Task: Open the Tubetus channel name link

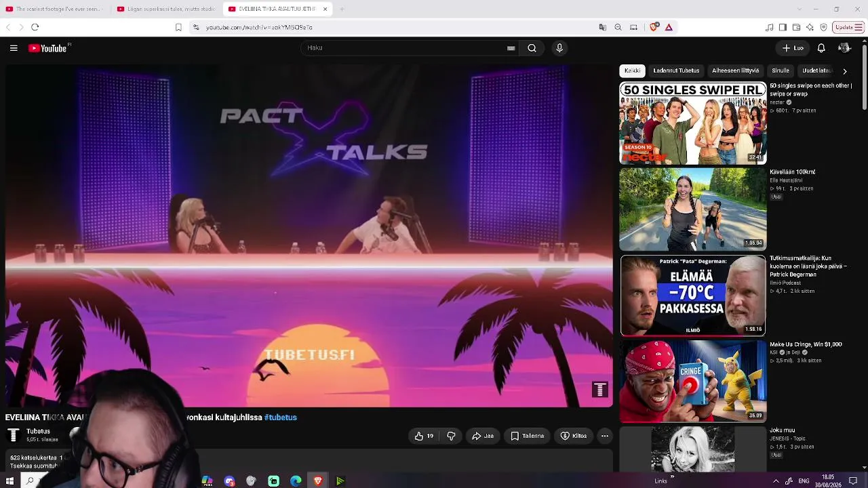Action: click(x=38, y=431)
